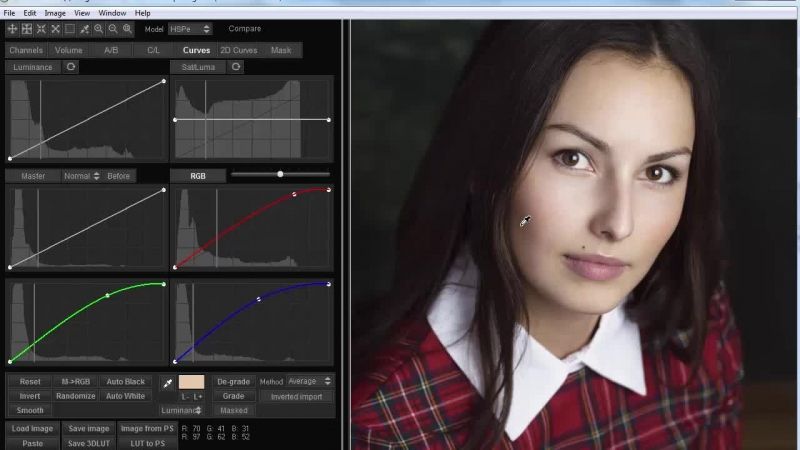Activate the color picker eyedropper next to swatch
800x450 pixels.
167,383
